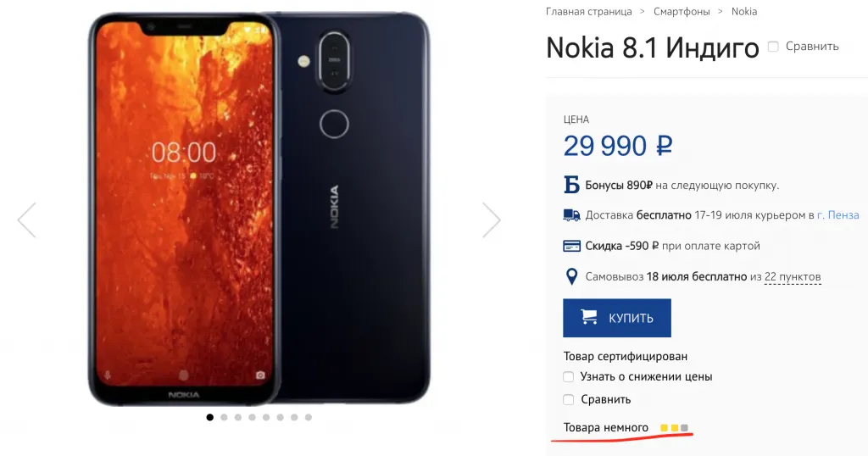Select the second image carousel dot

pos(224,417)
